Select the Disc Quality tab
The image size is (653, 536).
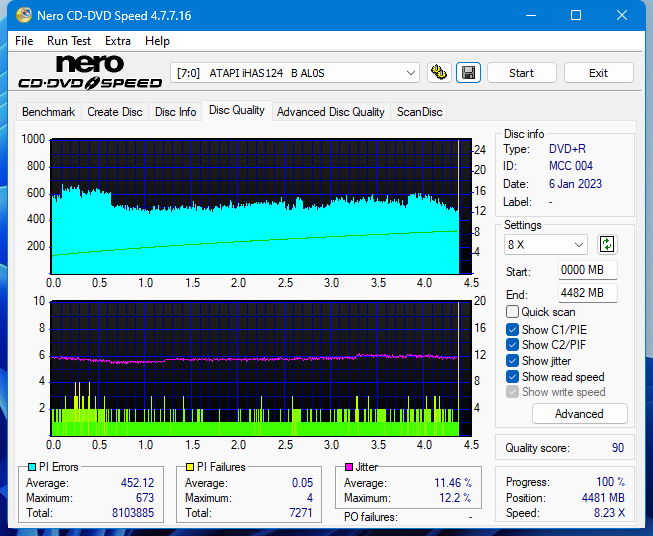237,110
